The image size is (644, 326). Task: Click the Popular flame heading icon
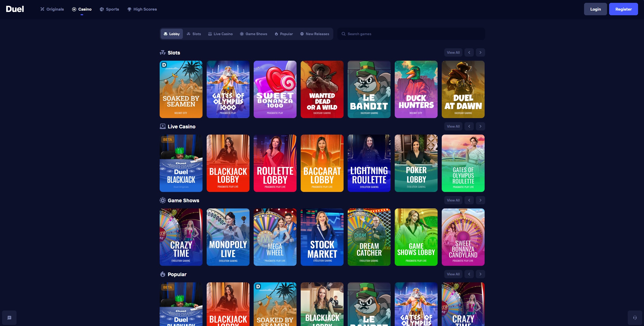click(162, 274)
